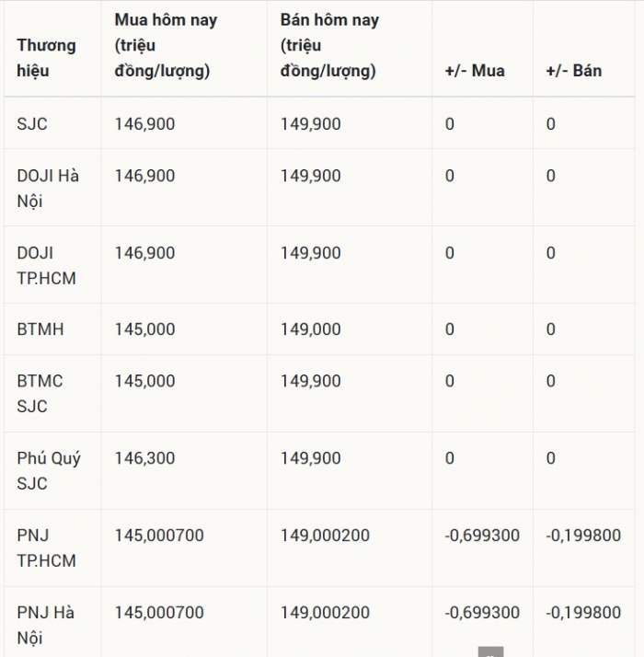The height and width of the screenshot is (657, 644).
Task: Click the "Mua hôm nay" column header
Action: (166, 45)
